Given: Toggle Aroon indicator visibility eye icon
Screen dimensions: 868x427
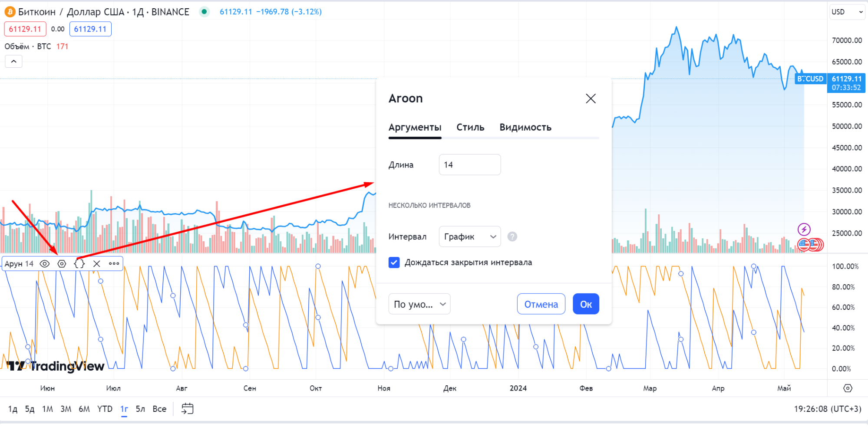Looking at the screenshot, I should [x=44, y=264].
